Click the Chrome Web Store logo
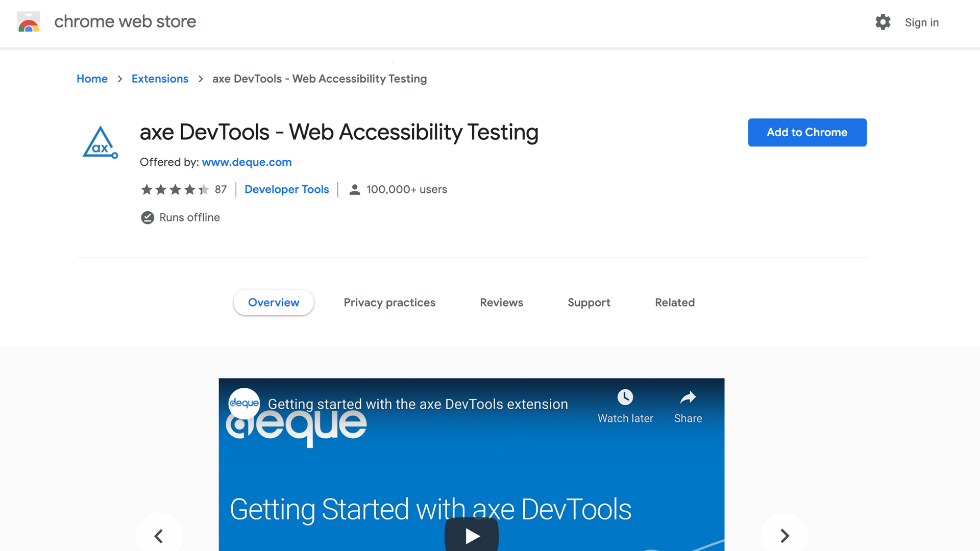This screenshot has width=980, height=551. click(x=29, y=22)
